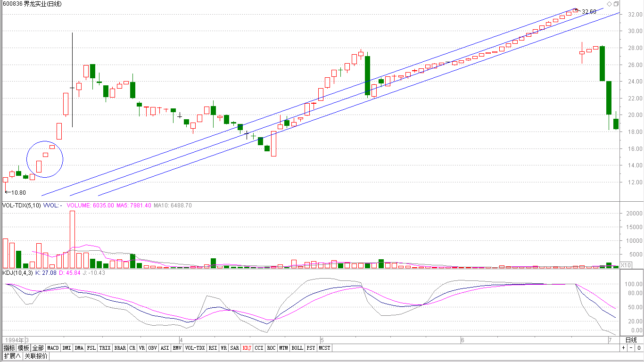Click the 0 reset button at bottom right
The image size is (644, 362).
pos(638,348)
